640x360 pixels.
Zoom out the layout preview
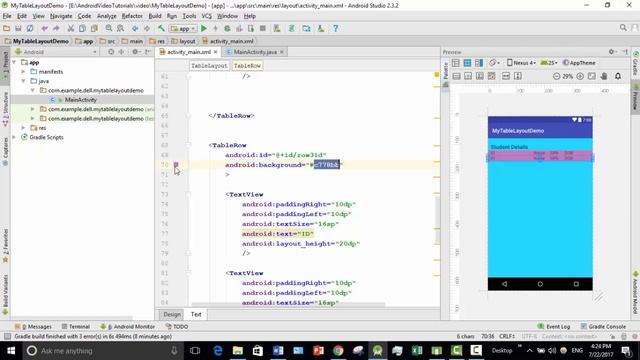pos(556,76)
